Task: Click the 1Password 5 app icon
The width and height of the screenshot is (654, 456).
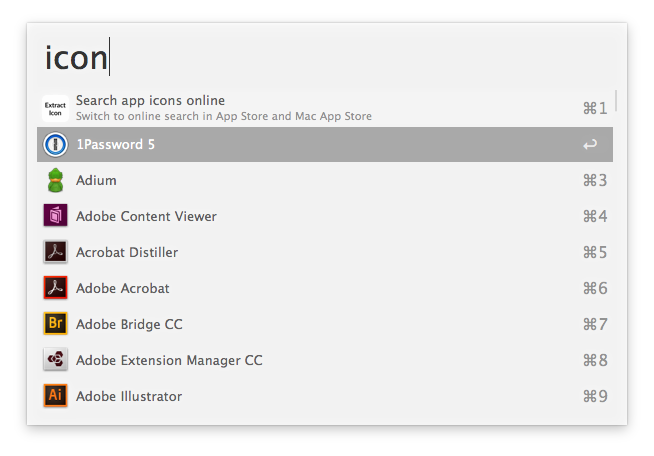Action: pos(55,144)
